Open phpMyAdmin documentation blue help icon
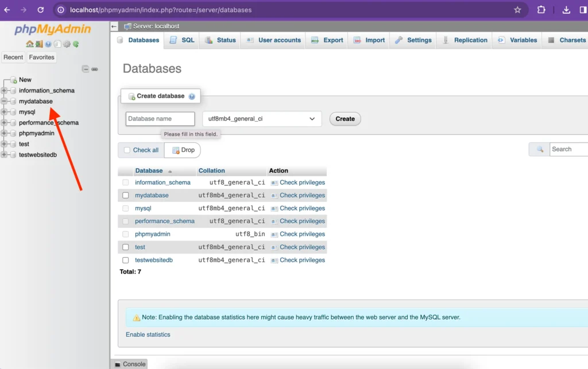Viewport: 588px width, 369px height. click(x=48, y=44)
